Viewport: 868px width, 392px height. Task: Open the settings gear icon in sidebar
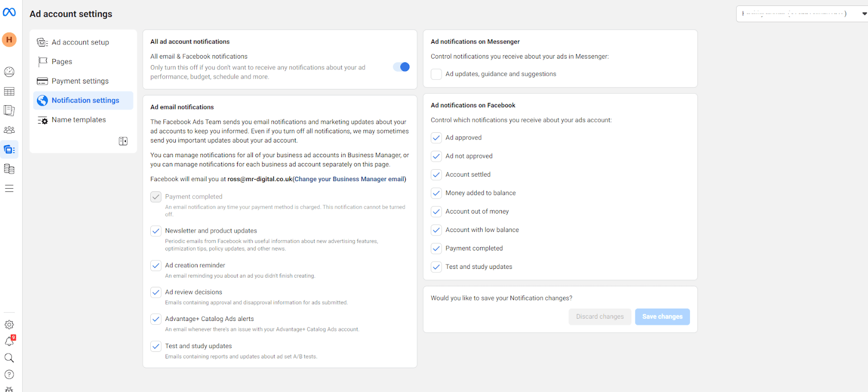(x=9, y=325)
